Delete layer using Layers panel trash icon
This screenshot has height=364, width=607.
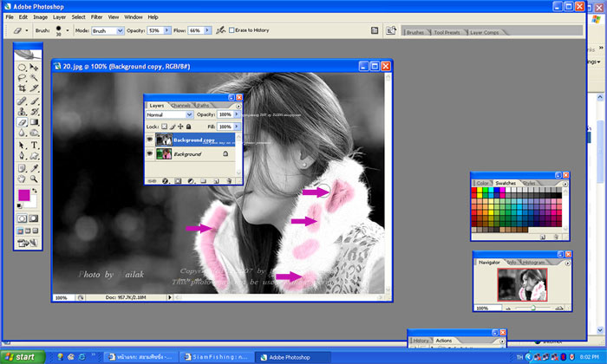(x=229, y=181)
